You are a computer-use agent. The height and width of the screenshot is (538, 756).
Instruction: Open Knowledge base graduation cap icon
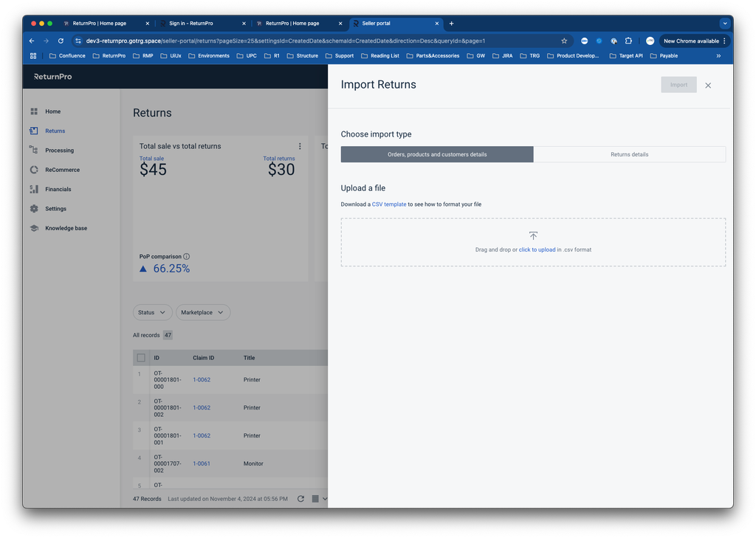coord(34,228)
